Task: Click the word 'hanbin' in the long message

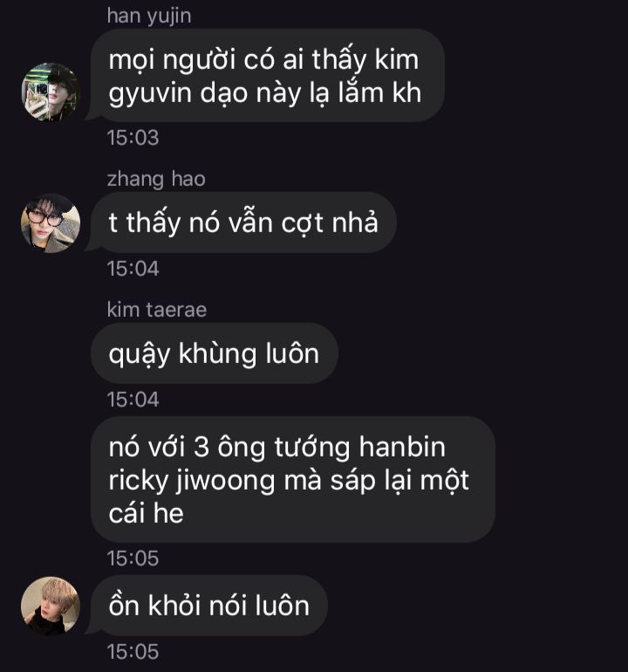Action: coord(402,447)
